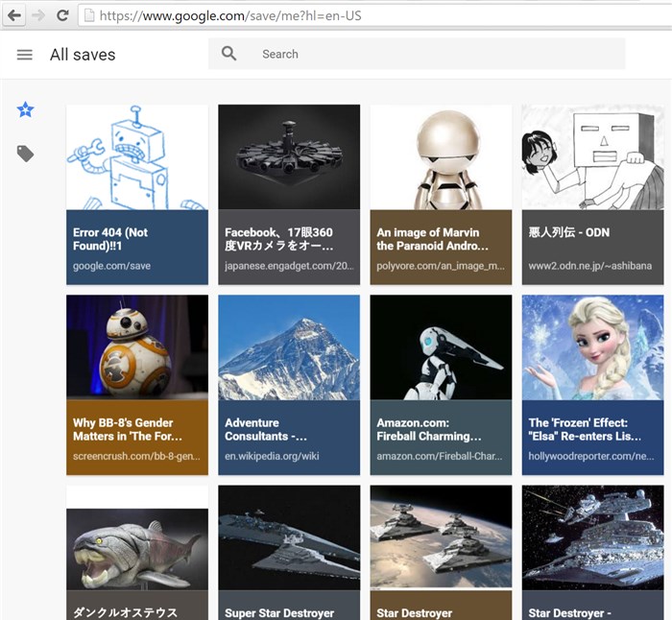Click the All saves heading
The width and height of the screenshot is (672, 620).
(x=83, y=55)
